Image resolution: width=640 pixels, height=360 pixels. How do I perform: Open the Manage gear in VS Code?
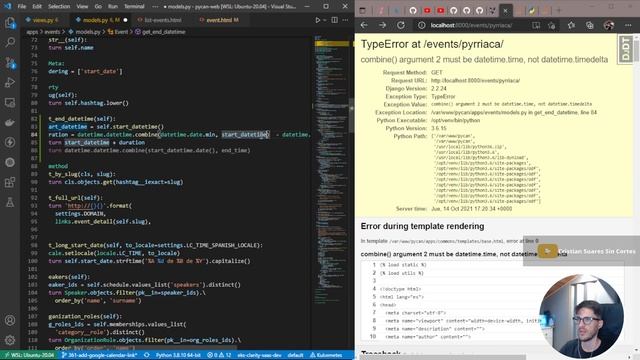[x=10, y=340]
